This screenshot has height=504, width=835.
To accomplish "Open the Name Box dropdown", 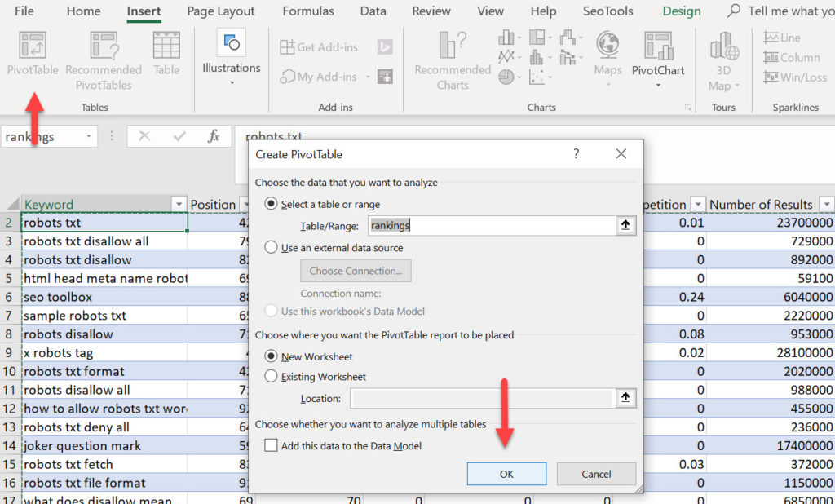I will point(90,136).
